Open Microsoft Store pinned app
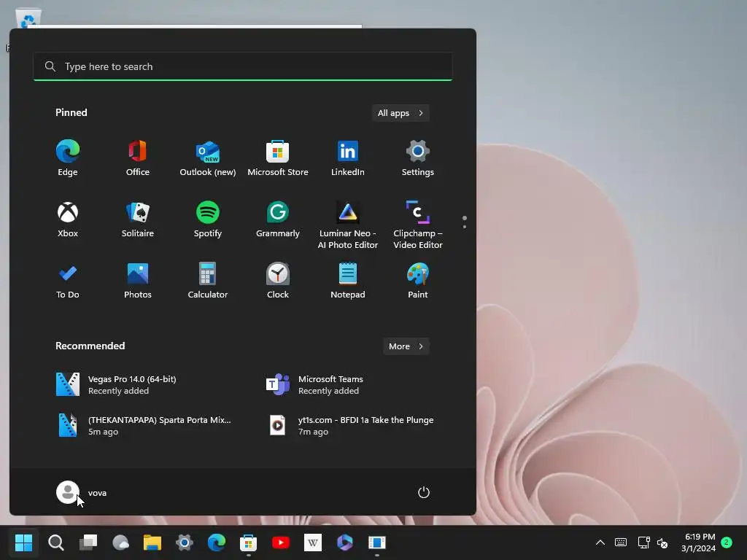 tap(278, 158)
